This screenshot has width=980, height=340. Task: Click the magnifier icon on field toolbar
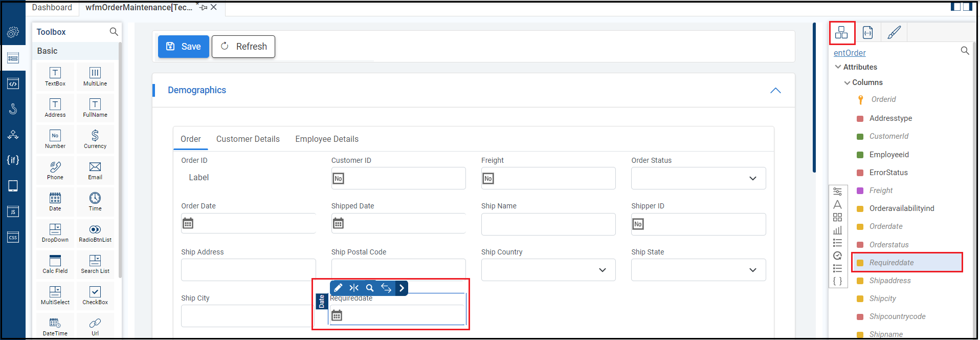pos(370,288)
